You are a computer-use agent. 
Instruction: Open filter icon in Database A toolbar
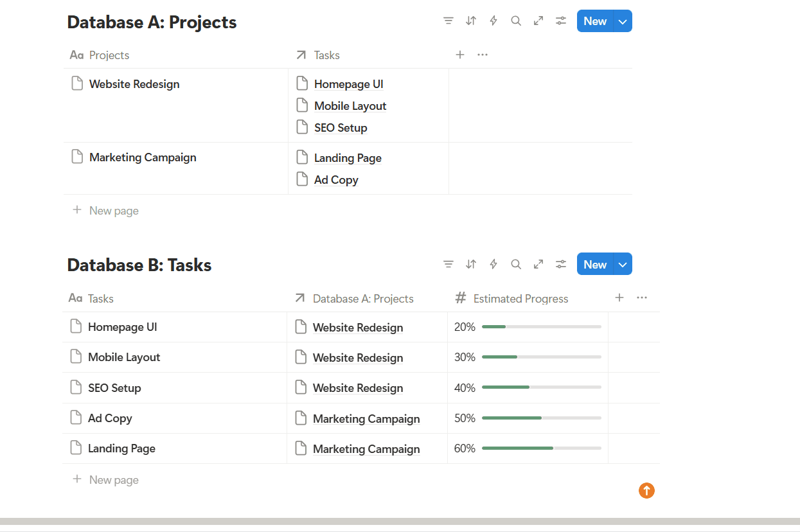point(449,21)
